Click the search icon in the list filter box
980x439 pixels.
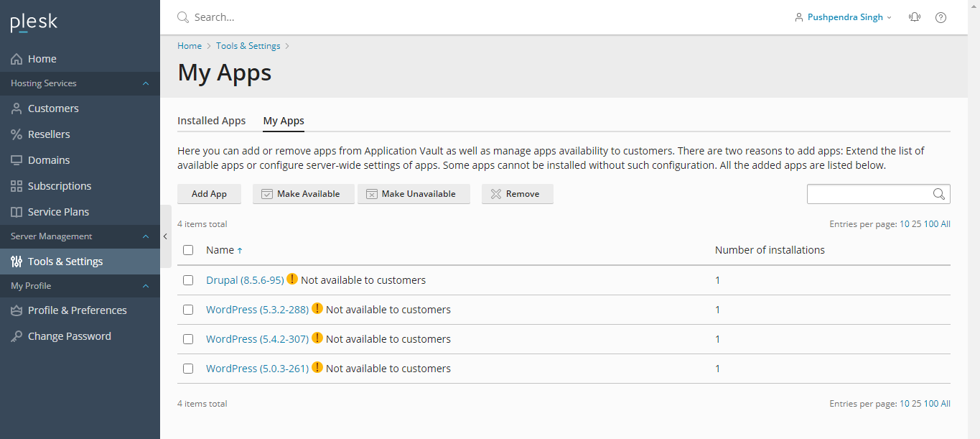coord(939,194)
